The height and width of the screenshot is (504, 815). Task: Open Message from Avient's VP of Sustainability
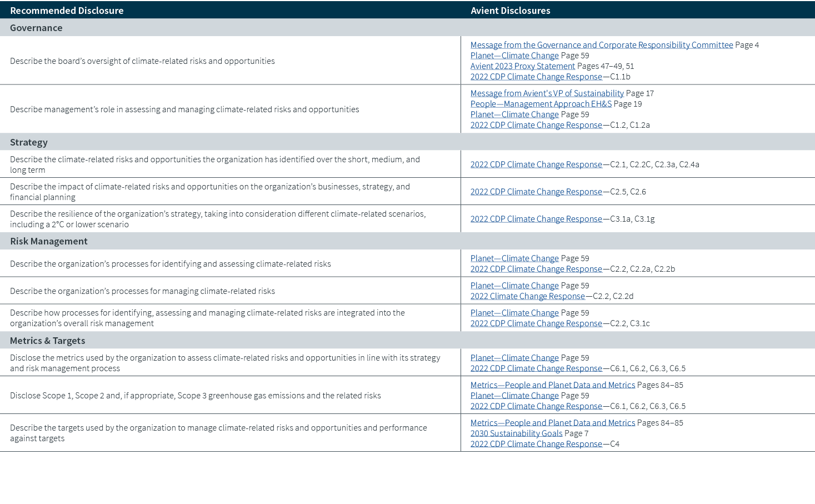[547, 93]
